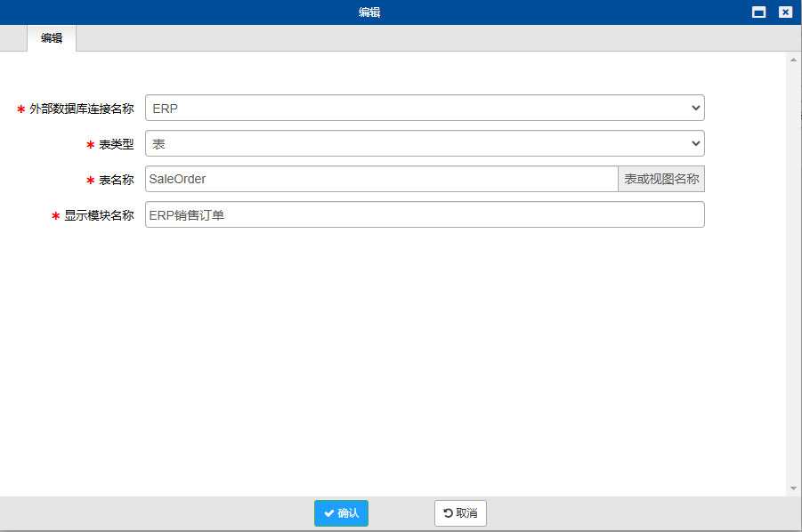802x532 pixels.
Task: Open the database connection dropdown arrow
Action: [697, 108]
